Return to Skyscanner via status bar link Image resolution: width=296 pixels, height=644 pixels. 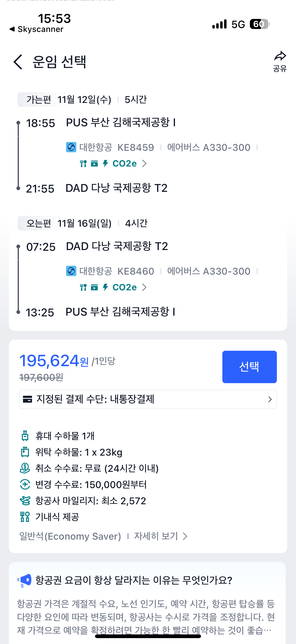[x=37, y=29]
